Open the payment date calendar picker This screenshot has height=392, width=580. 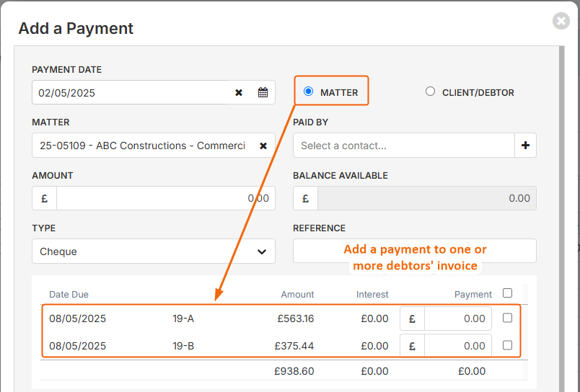click(x=263, y=92)
